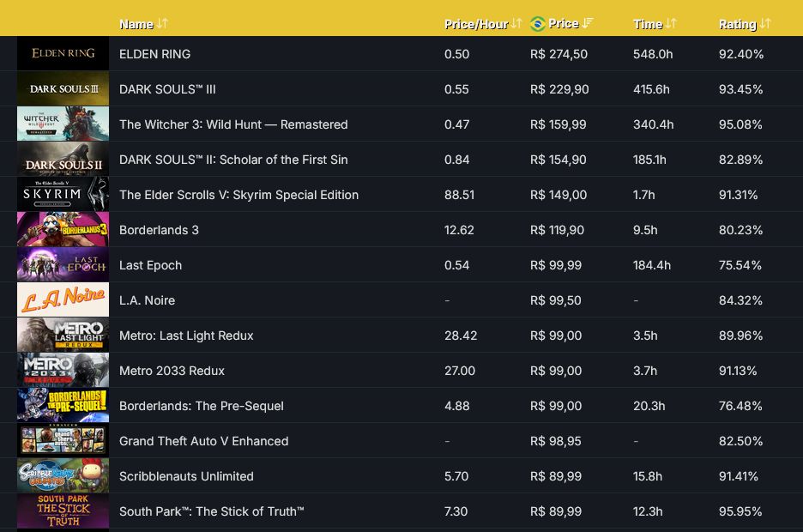Click the sort arrows beside Time
The image size is (803, 532).
(671, 23)
